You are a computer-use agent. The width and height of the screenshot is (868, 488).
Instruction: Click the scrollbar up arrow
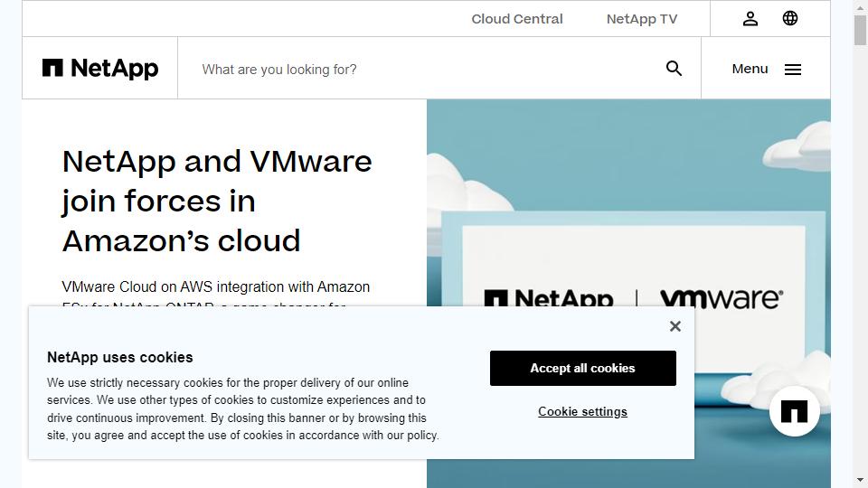[860, 7]
